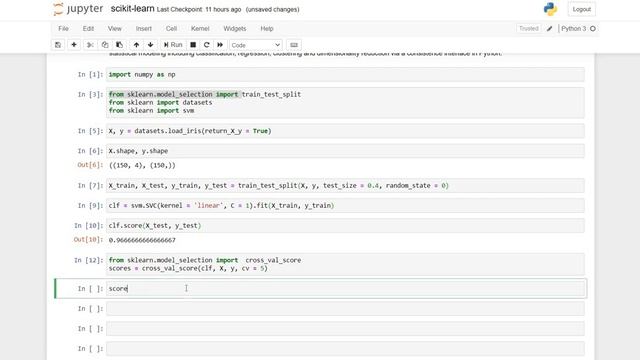Interrupt the kernel with stop icon
Image resolution: width=640 pixels, height=360 pixels.
click(193, 45)
